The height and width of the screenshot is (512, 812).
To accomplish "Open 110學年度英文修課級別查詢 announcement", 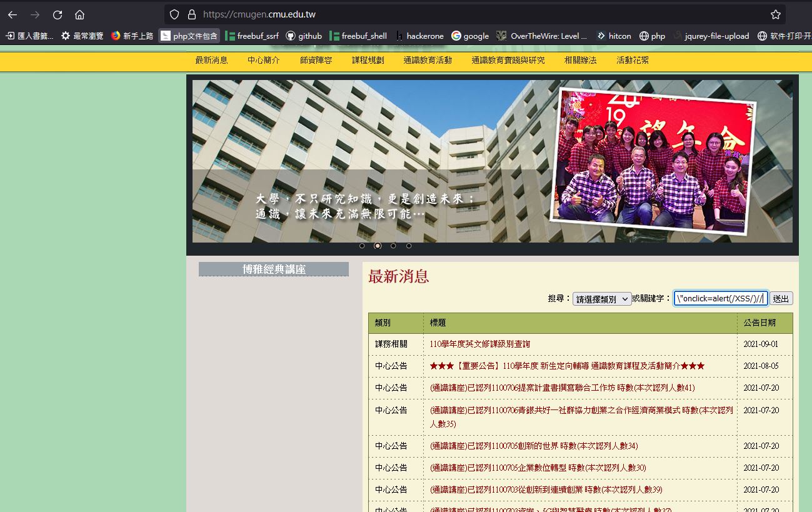I will [480, 344].
